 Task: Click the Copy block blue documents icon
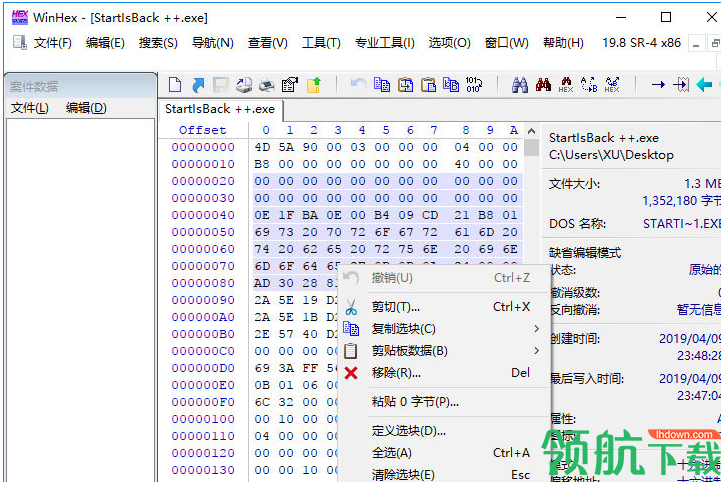click(382, 85)
